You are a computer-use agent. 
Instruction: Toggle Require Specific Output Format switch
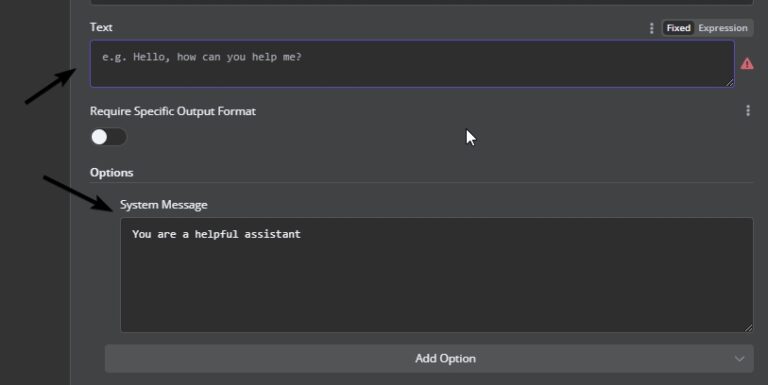click(x=108, y=137)
